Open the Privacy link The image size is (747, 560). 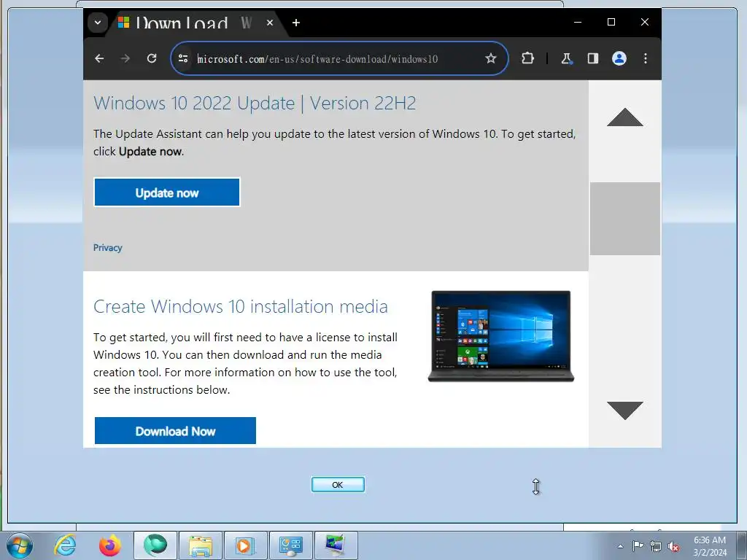(x=108, y=248)
